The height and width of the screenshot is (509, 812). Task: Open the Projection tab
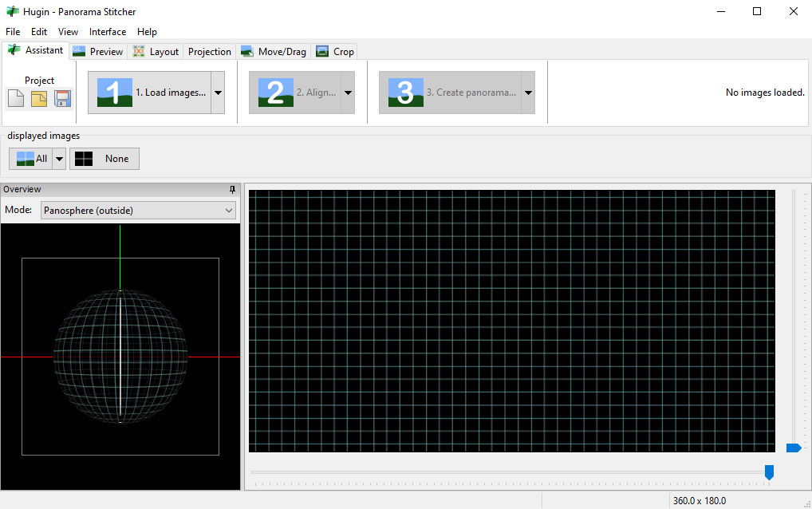[x=209, y=52]
